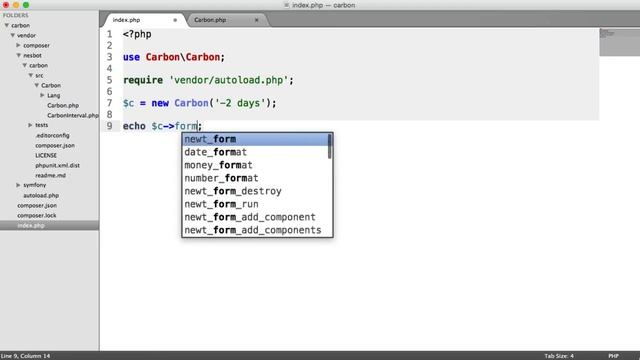This screenshot has height=360, width=640.
Task: Click line number 7 in gutter
Action: pyautogui.click(x=109, y=103)
